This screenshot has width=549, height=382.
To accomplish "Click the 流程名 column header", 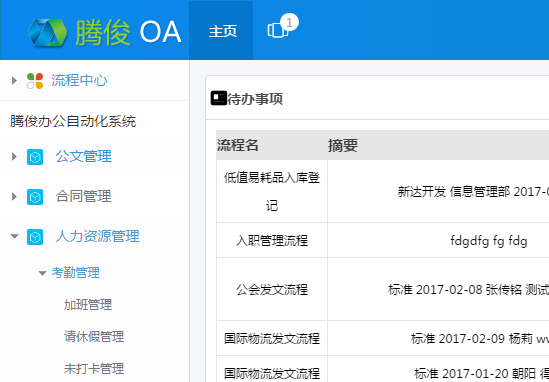I will (238, 145).
